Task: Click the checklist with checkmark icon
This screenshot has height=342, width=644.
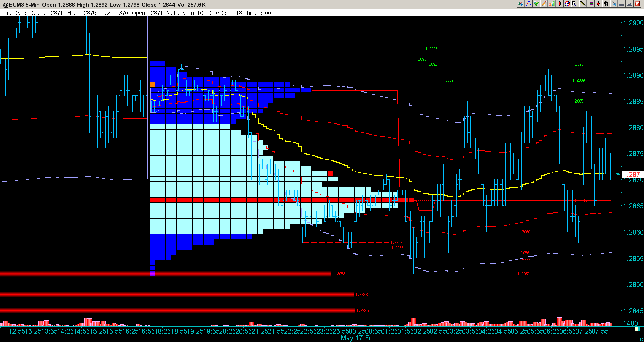Action: [x=575, y=4]
